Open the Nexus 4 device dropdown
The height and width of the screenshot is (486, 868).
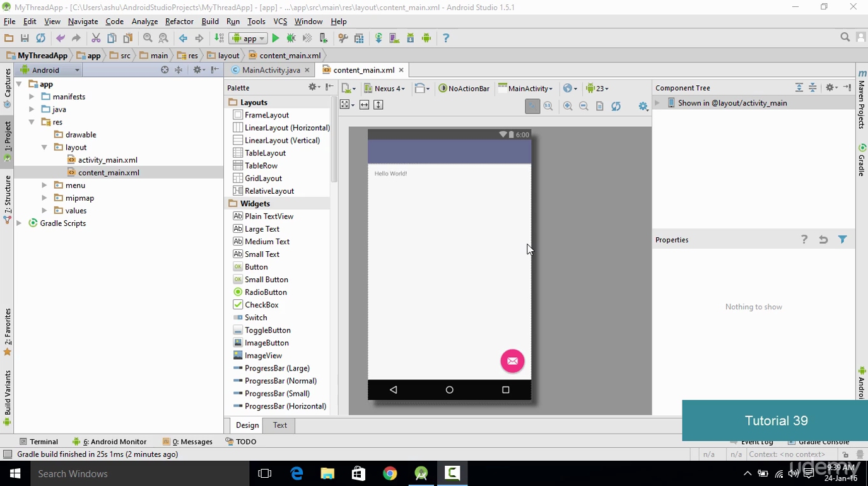(385, 88)
